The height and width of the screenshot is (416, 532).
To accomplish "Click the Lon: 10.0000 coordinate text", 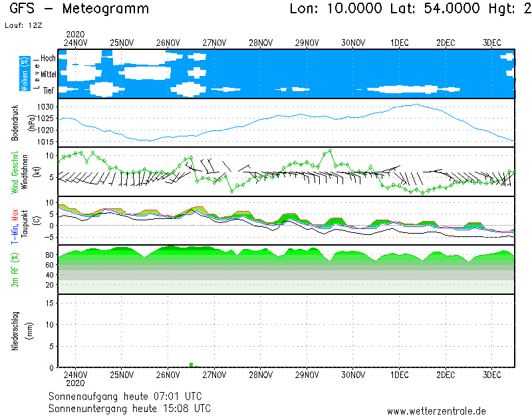I will [x=336, y=9].
